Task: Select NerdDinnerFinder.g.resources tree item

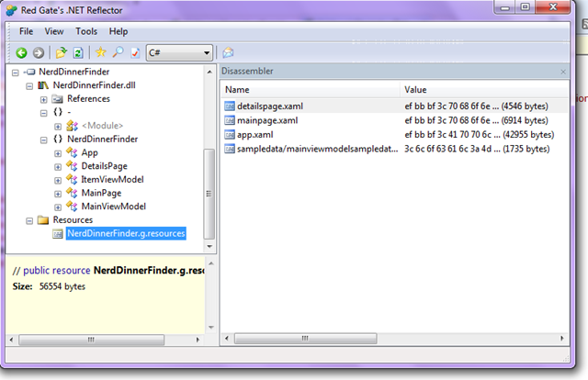Action: point(126,233)
